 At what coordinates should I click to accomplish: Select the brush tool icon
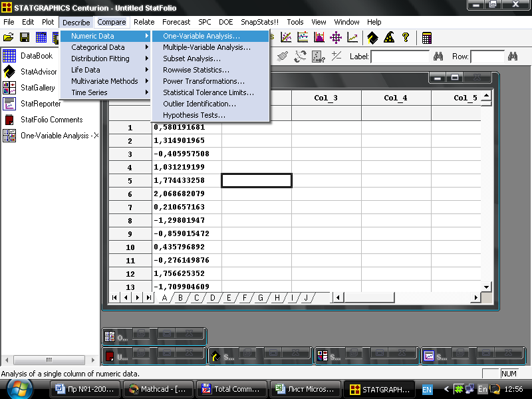[x=282, y=57]
